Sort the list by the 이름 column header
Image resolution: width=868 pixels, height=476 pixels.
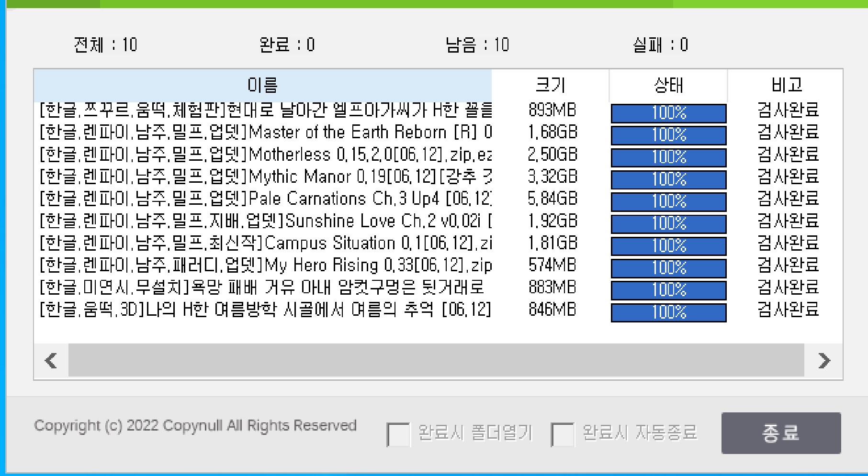point(262,85)
